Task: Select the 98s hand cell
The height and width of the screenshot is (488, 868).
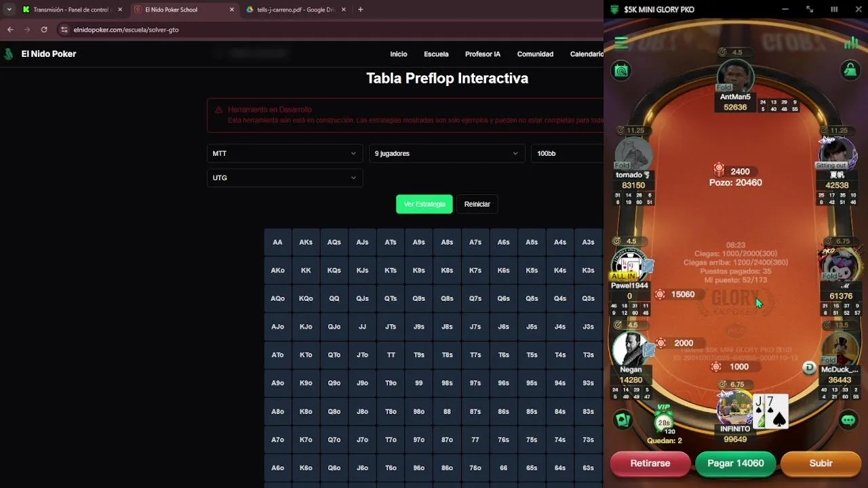Action: [447, 383]
